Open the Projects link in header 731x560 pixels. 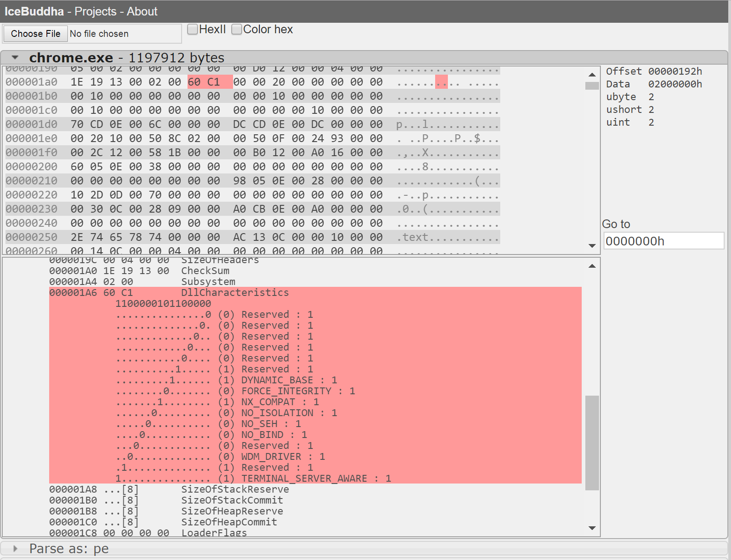[x=96, y=11]
